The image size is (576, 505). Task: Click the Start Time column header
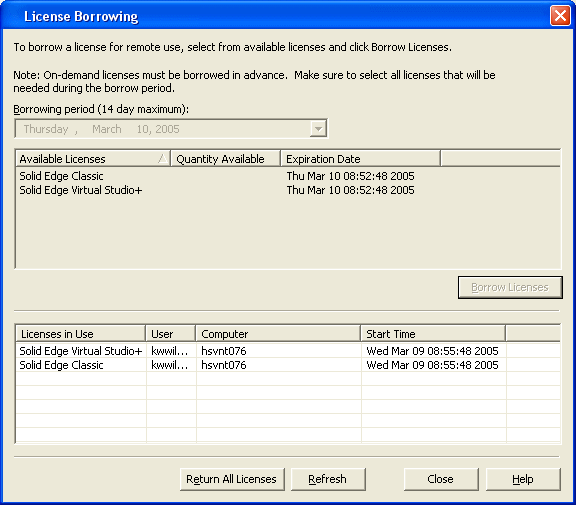[433, 333]
